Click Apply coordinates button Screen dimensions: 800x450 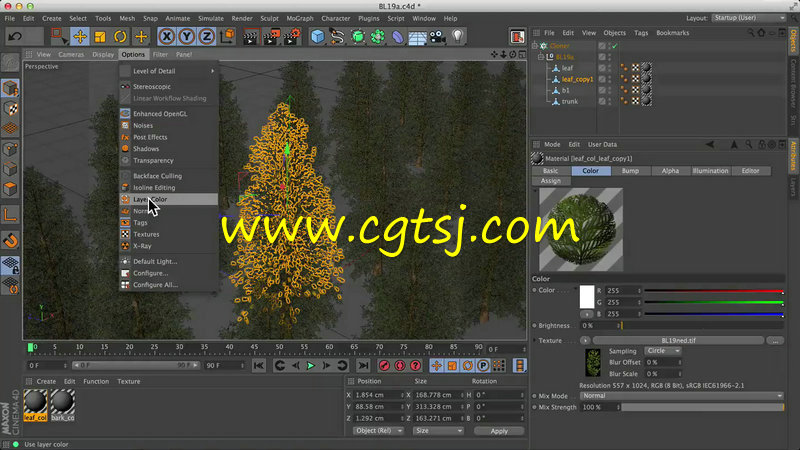[499, 431]
